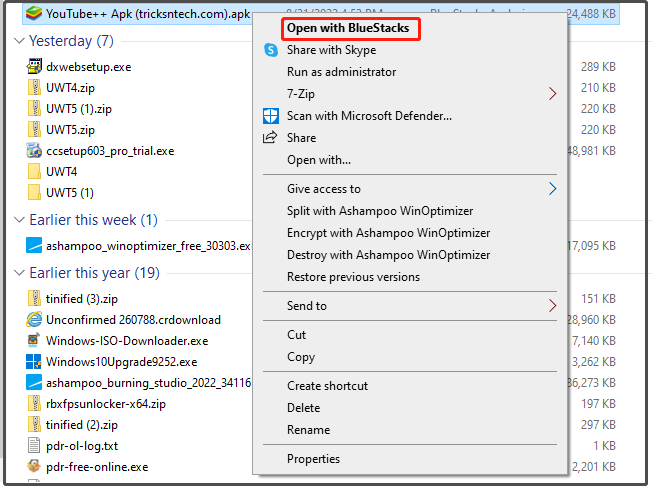The image size is (652, 487).
Task: Select the file name YouTube++ Apk (tricksntech.com).apk
Action: coord(148,14)
